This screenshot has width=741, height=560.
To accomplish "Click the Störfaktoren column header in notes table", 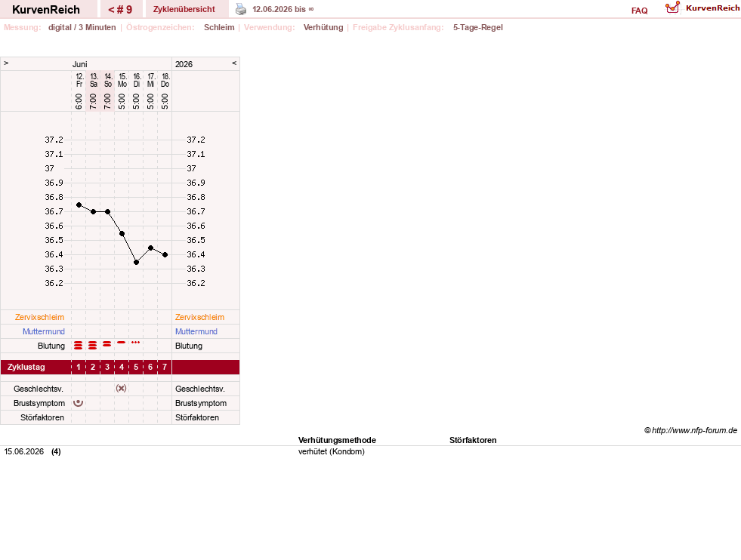I will pos(473,440).
